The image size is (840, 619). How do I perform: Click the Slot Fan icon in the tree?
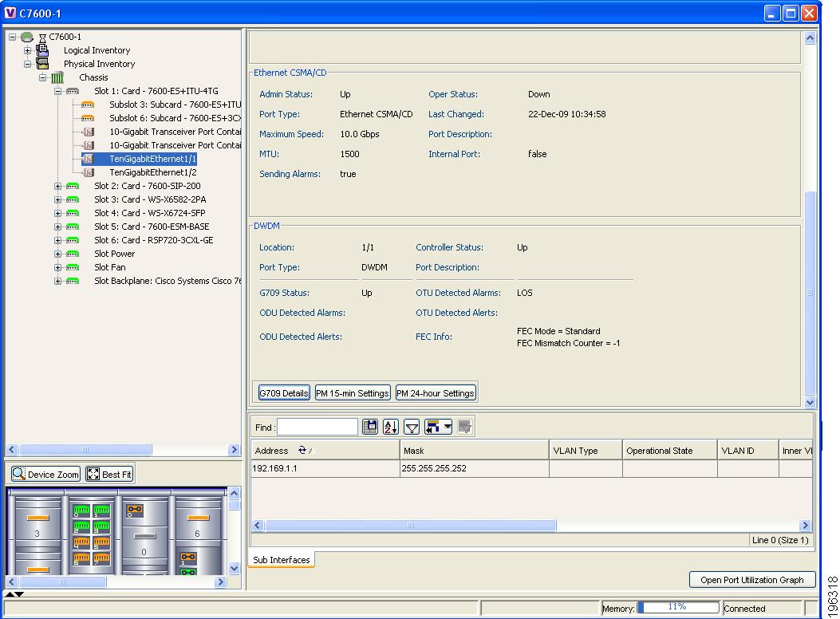point(73,267)
